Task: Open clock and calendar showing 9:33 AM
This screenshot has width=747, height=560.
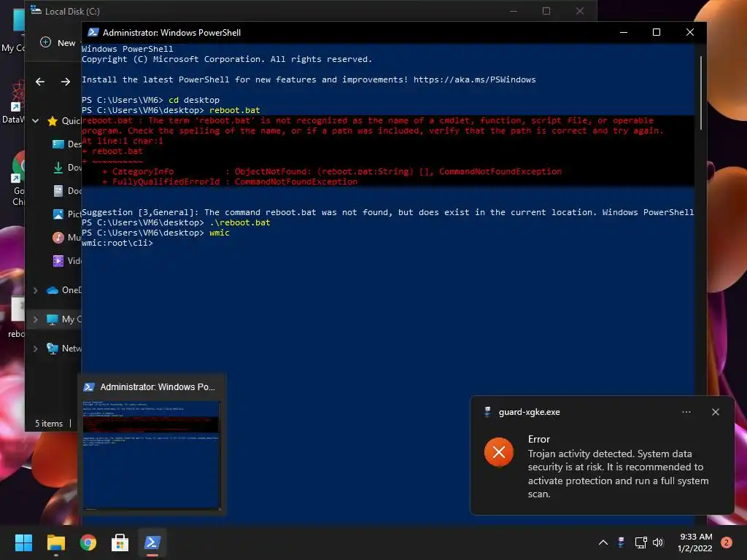Action: click(695, 542)
